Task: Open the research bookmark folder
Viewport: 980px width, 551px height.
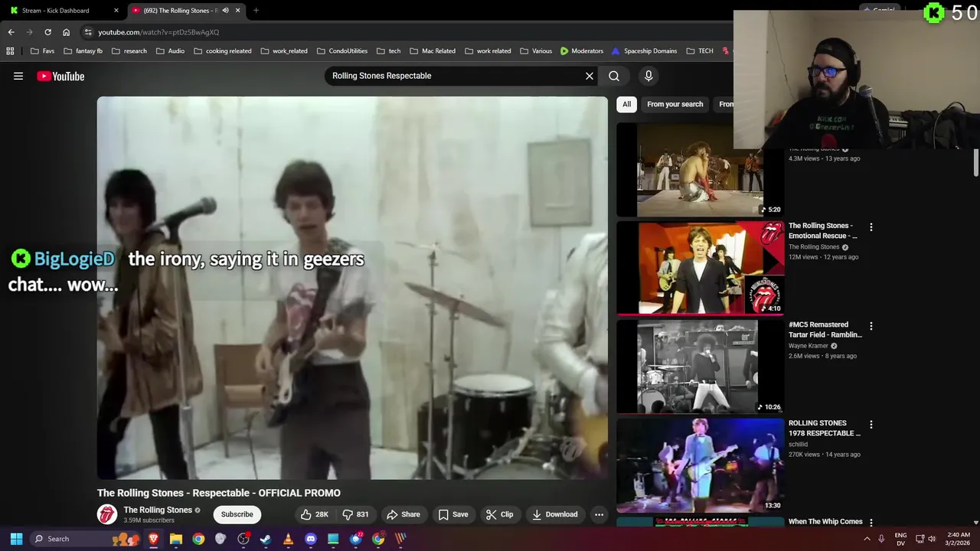Action: (129, 51)
